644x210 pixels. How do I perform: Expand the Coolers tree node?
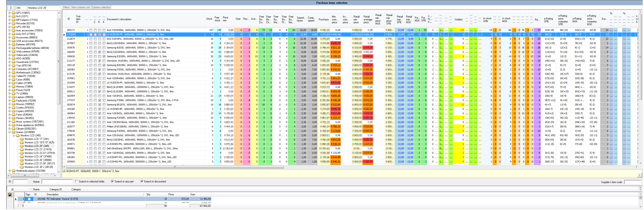(x=9, y=107)
